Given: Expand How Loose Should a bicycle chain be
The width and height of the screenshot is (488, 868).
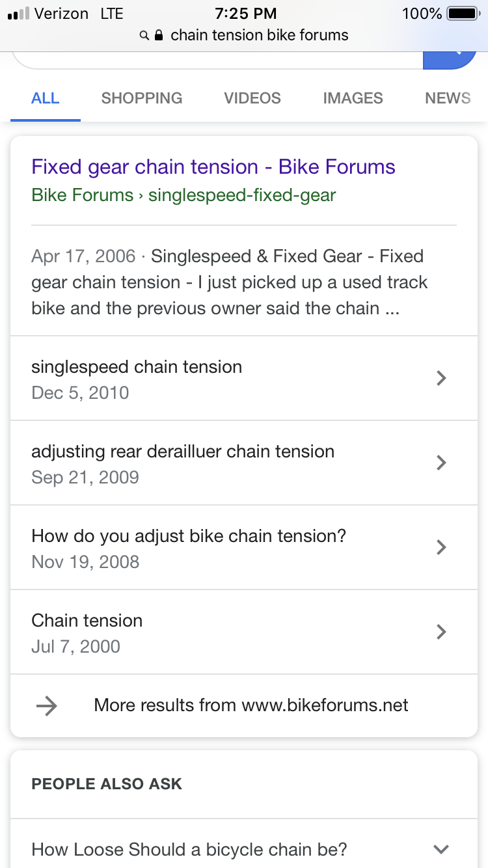Looking at the screenshot, I should [244, 849].
